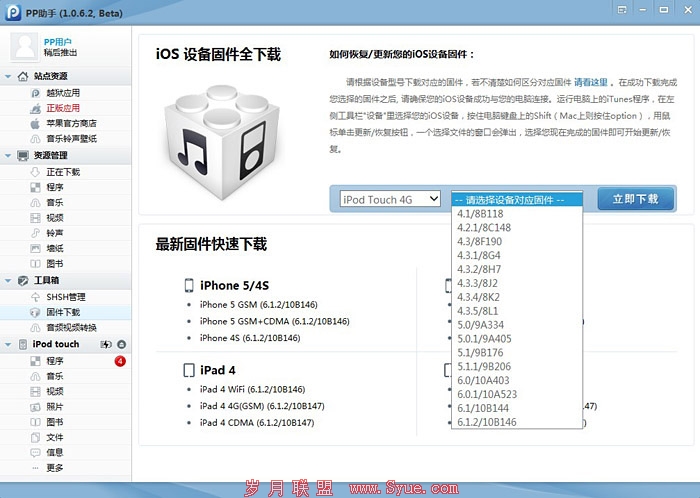The height and width of the screenshot is (498, 700).
Task: Click the 图书 book icon under 资源管理
Action: click(x=35, y=264)
